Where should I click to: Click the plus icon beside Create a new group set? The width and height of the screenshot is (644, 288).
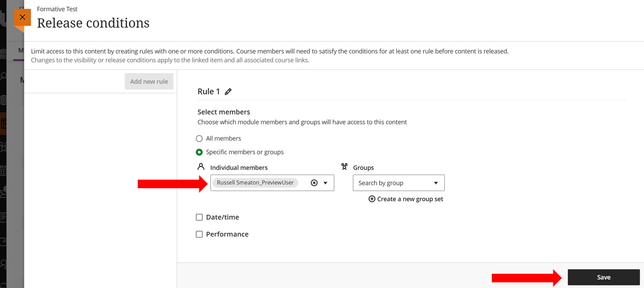[372, 199]
